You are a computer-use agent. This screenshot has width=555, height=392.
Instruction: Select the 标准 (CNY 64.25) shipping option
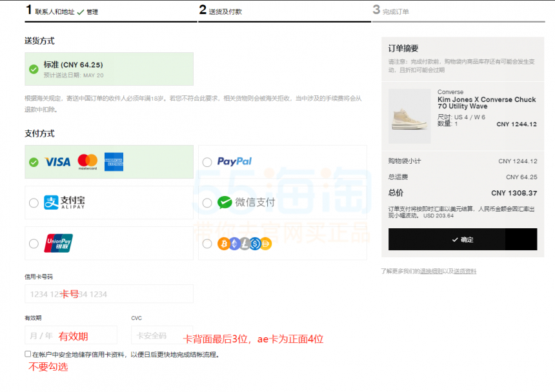(x=109, y=69)
